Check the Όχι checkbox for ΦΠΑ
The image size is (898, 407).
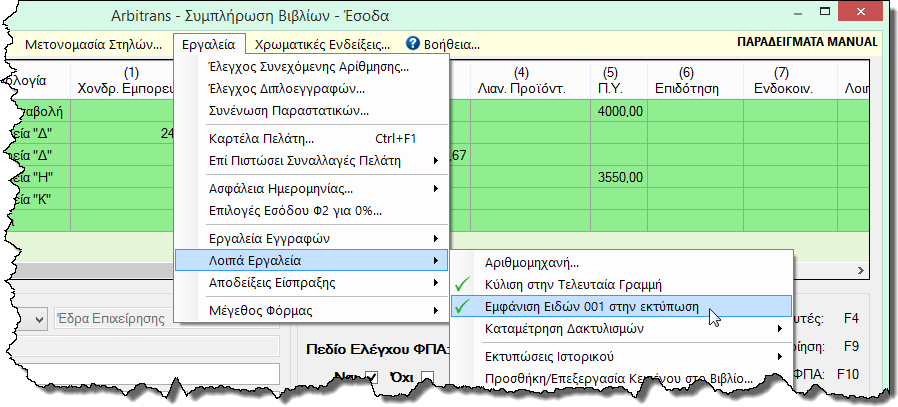(427, 377)
